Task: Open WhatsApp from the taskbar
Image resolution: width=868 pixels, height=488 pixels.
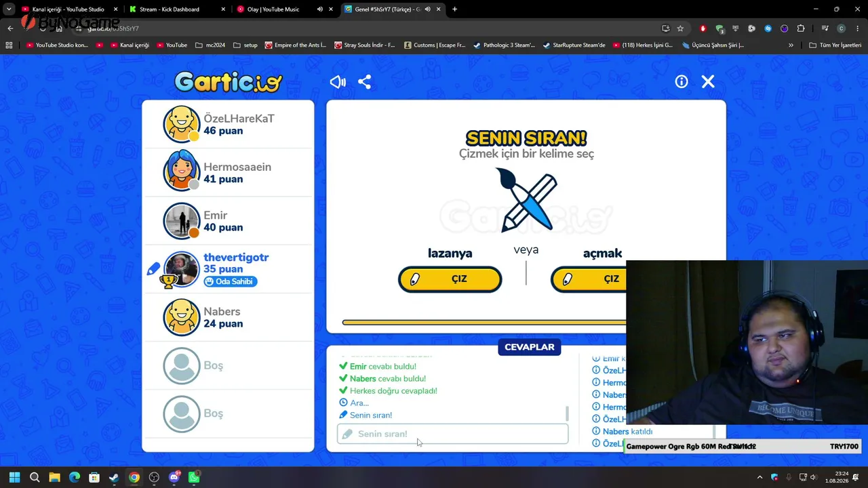Action: 194,477
